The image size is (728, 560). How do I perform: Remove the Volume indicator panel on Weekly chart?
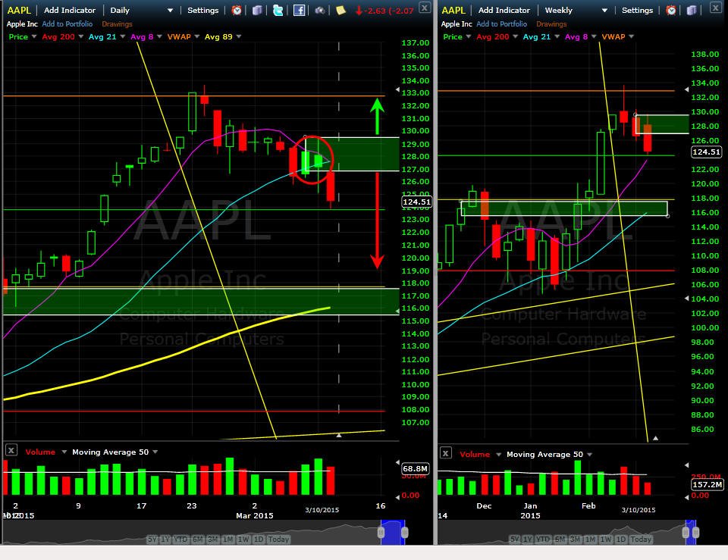(x=446, y=453)
